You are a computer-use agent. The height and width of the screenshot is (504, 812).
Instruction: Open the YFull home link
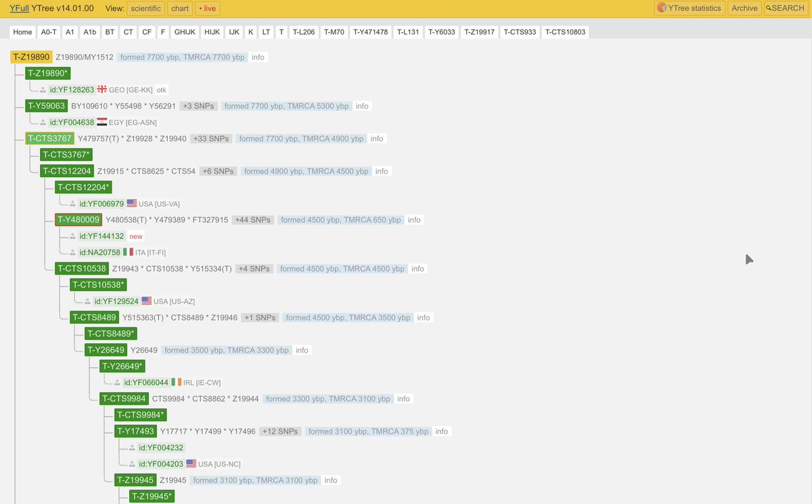[19, 8]
